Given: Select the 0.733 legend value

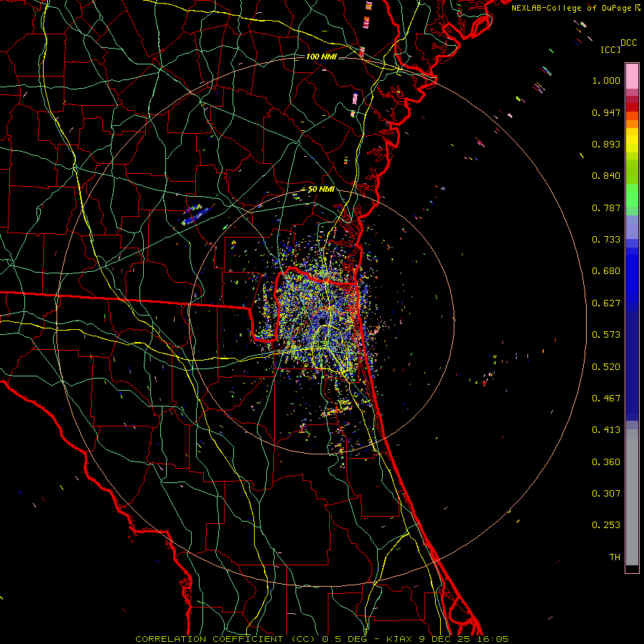Looking at the screenshot, I should tap(606, 240).
